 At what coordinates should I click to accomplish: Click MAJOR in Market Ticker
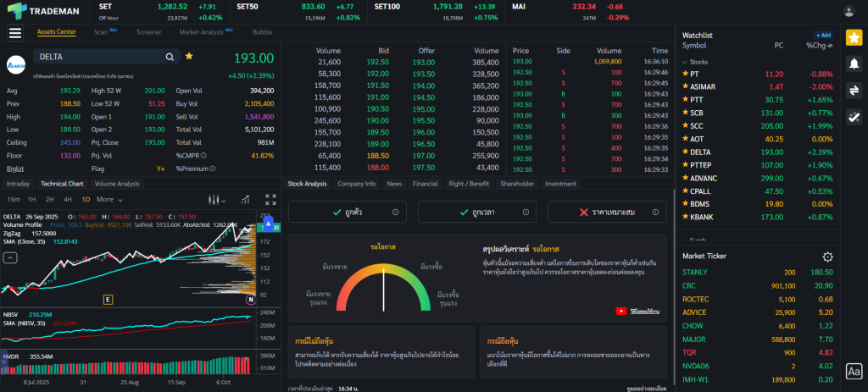click(693, 340)
